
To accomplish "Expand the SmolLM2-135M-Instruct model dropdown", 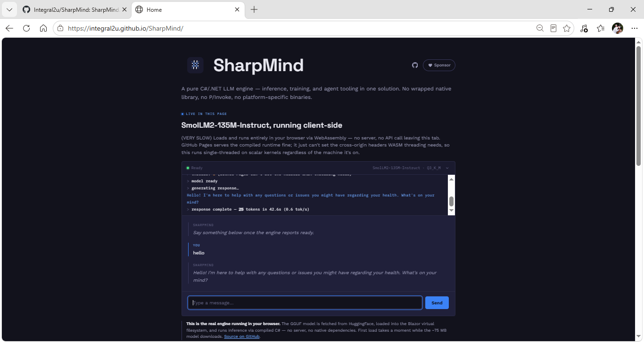I will click(411, 168).
